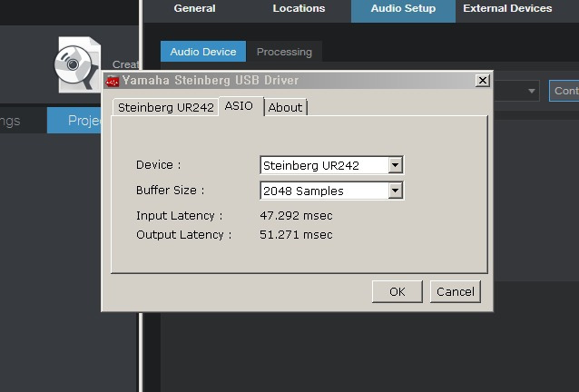Cancel the Yamaha Steinberg USB Driver dialog
This screenshot has width=579, height=392.
(456, 291)
